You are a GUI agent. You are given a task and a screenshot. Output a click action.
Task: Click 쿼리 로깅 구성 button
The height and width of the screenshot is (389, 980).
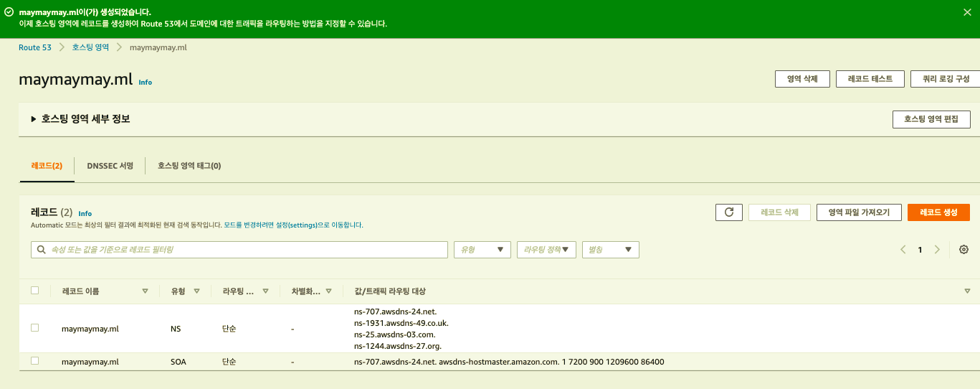[945, 79]
